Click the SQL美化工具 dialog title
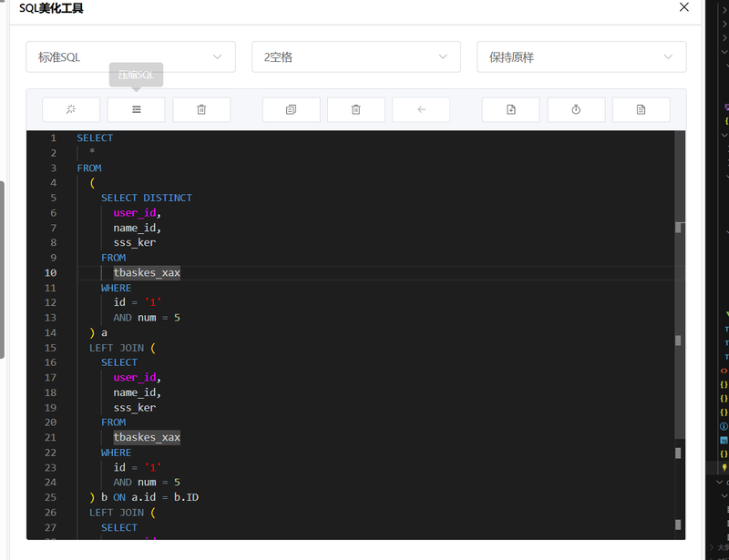Image resolution: width=729 pixels, height=560 pixels. [x=51, y=8]
